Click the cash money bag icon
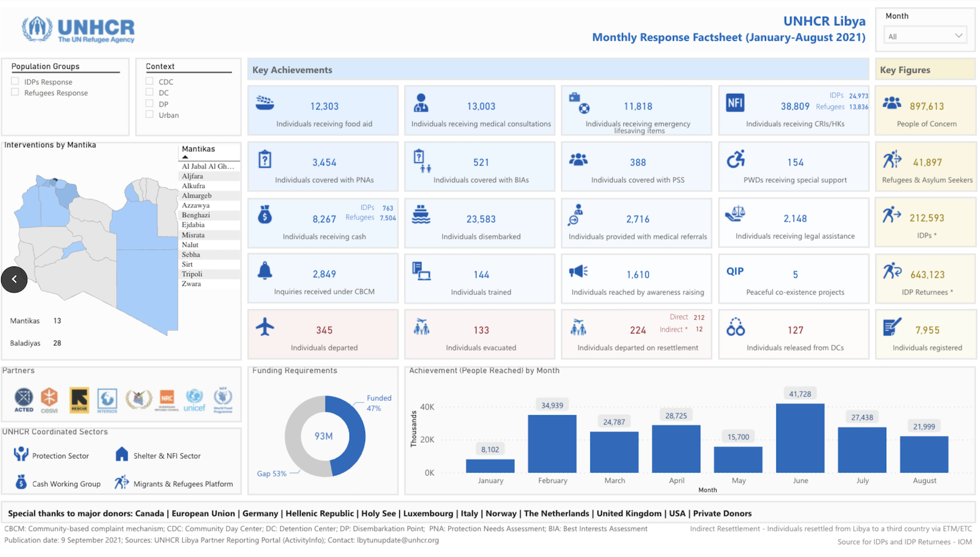 [x=265, y=214]
